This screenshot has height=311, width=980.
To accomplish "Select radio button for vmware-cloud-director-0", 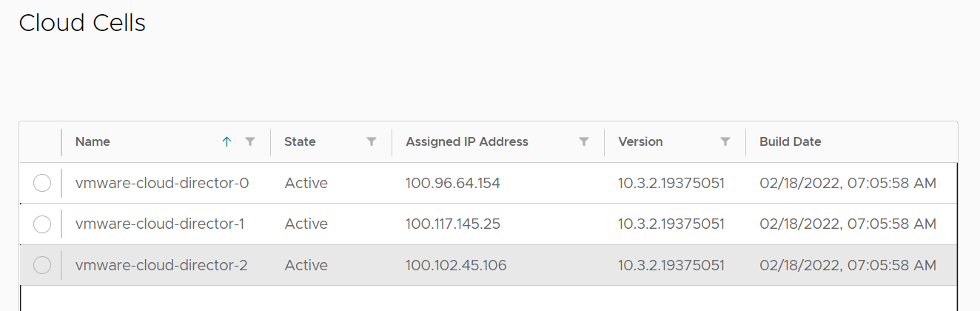I will point(42,183).
